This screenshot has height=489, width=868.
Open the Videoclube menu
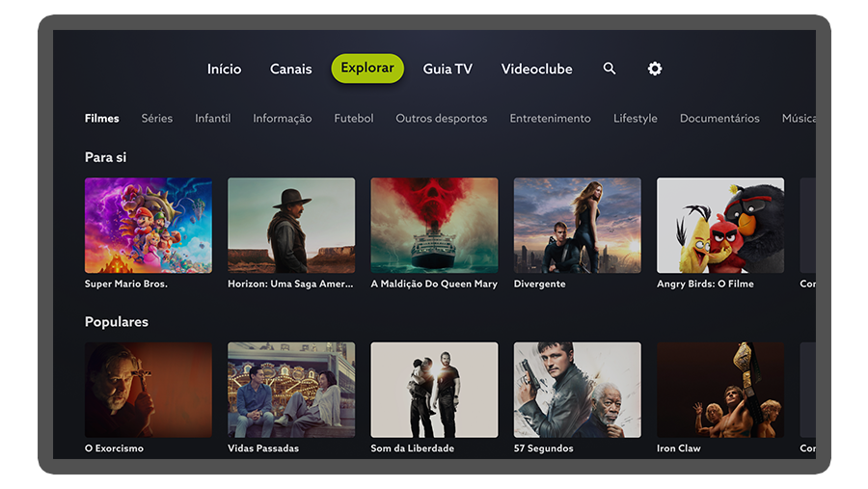pyautogui.click(x=537, y=69)
